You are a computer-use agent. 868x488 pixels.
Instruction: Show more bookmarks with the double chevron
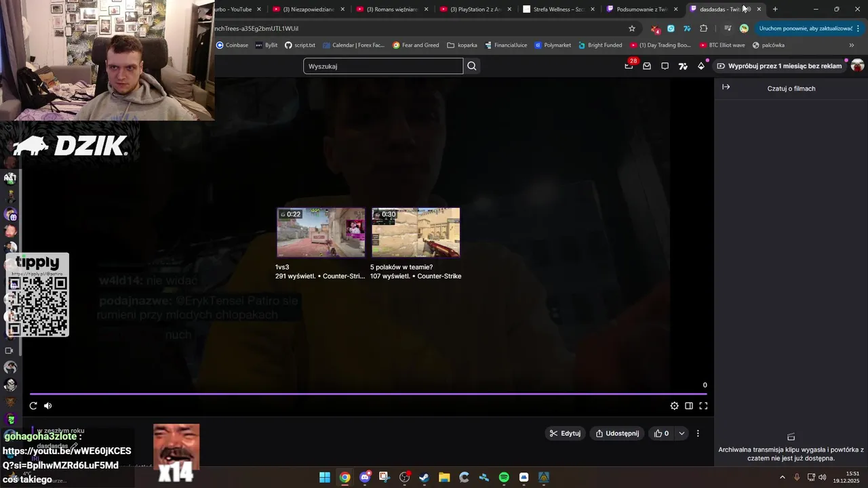[852, 45]
